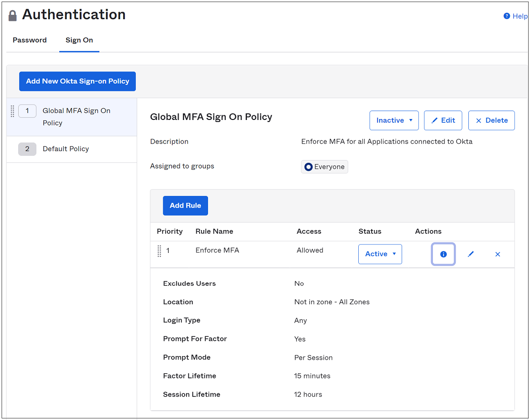Click the Everyone group circle icon
529x420 pixels.
point(308,167)
